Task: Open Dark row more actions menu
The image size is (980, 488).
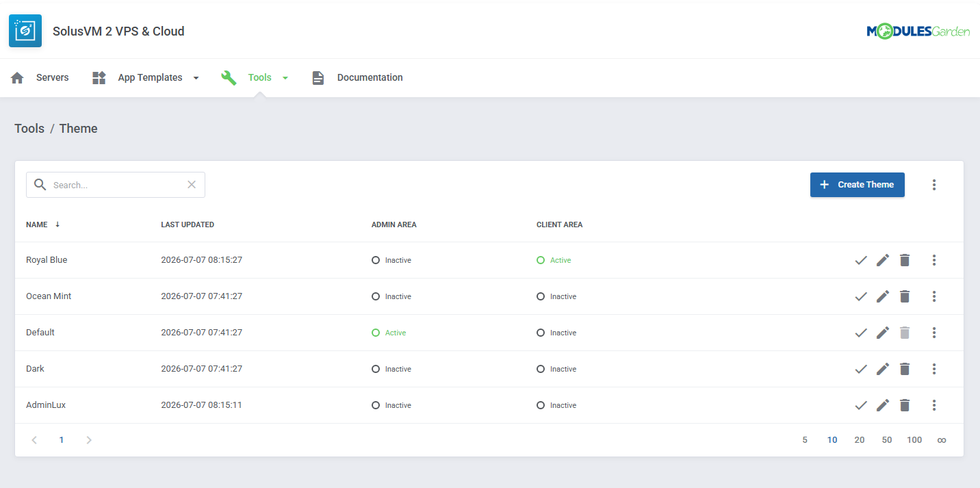Action: point(934,369)
